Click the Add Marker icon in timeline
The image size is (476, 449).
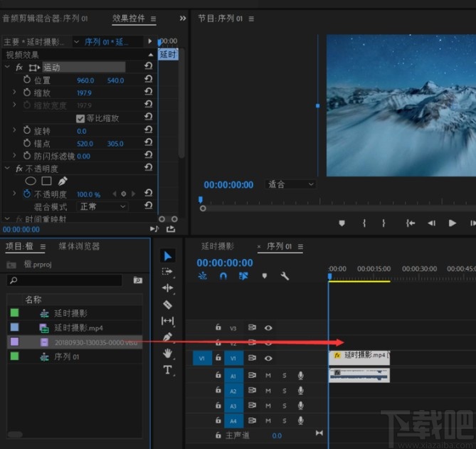[265, 276]
